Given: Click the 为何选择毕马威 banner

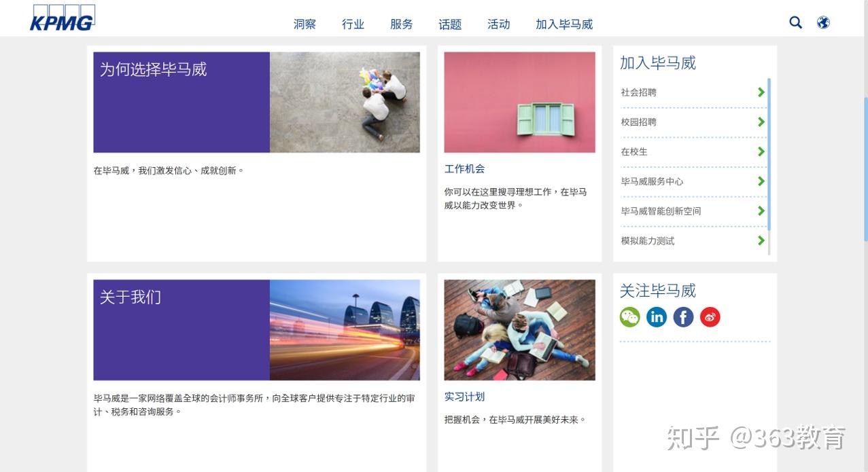Looking at the screenshot, I should (256, 102).
